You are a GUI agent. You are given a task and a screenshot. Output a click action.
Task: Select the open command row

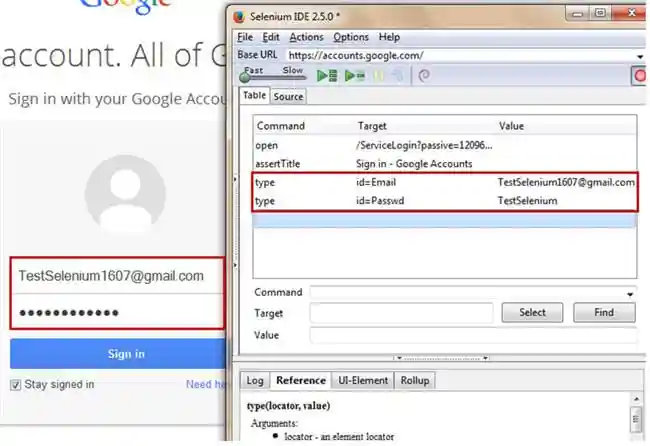pyautogui.click(x=444, y=145)
